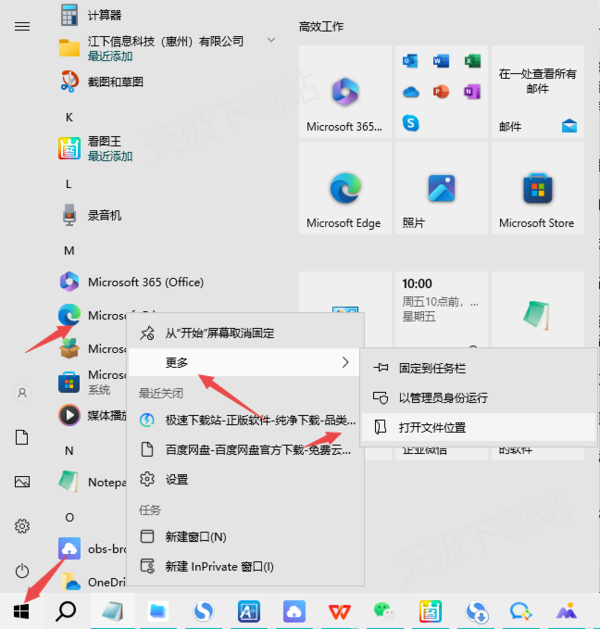The image size is (600, 629).
Task: Open the Photos tile (照片)
Action: 441,188
